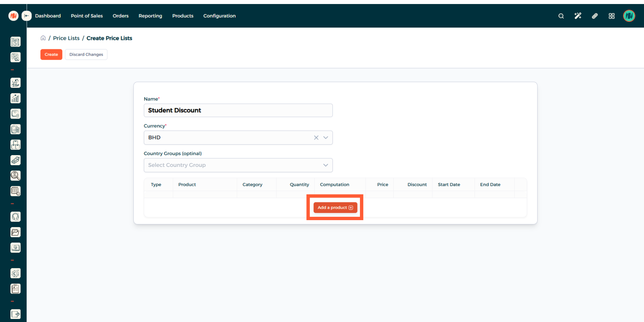Click the magic wand icon

click(578, 16)
